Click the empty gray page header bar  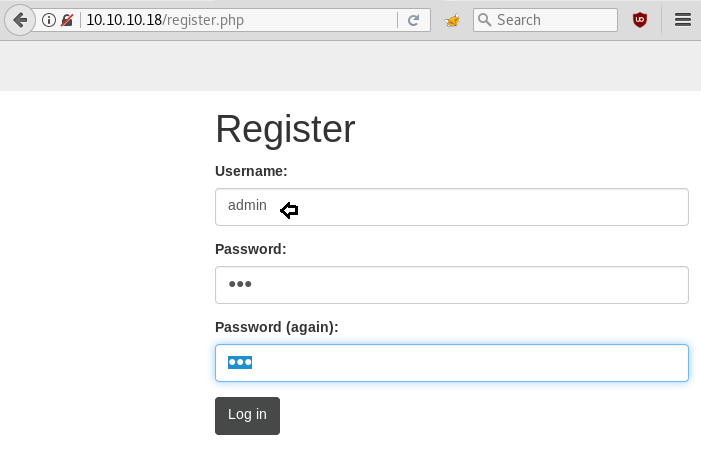coord(350,66)
